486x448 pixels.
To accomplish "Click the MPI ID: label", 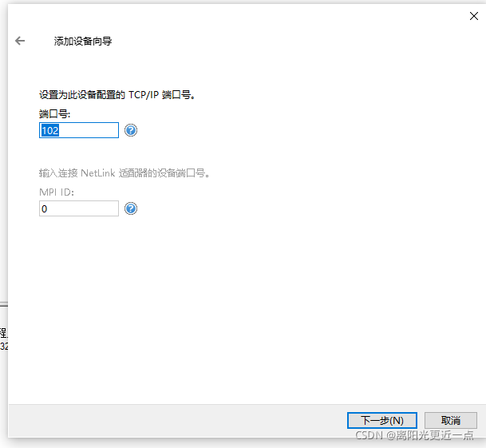I will tap(57, 192).
